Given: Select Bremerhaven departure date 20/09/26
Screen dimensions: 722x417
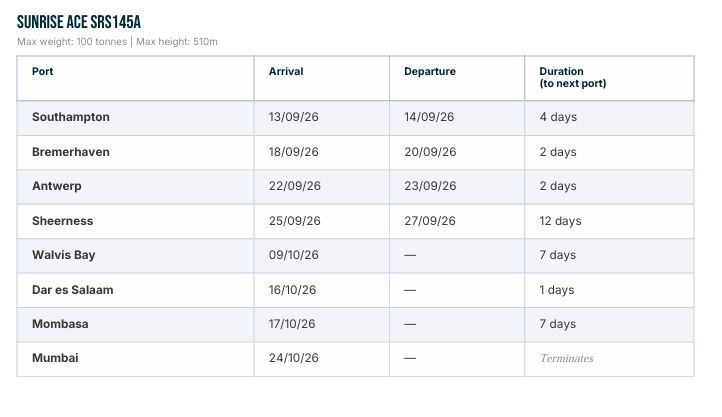Looking at the screenshot, I should pyautogui.click(x=430, y=152).
